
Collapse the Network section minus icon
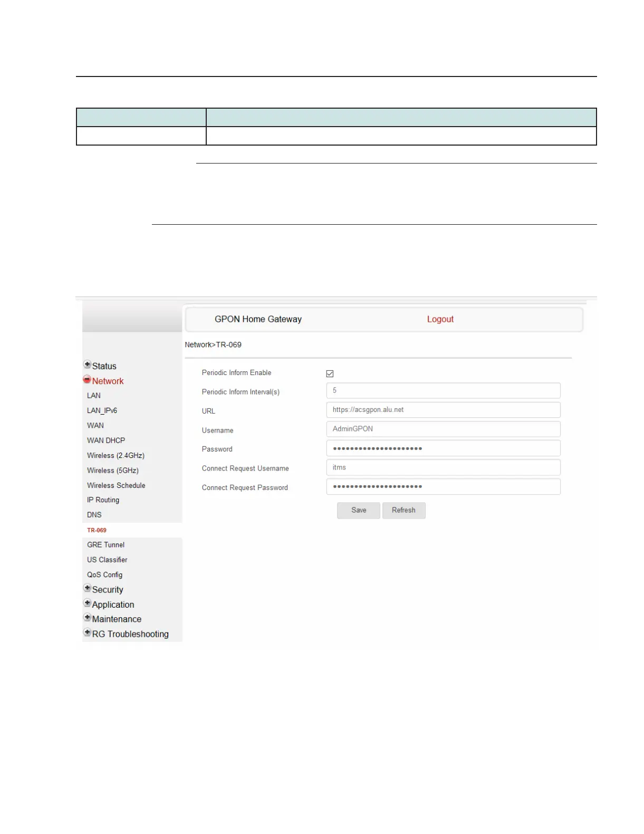click(87, 379)
